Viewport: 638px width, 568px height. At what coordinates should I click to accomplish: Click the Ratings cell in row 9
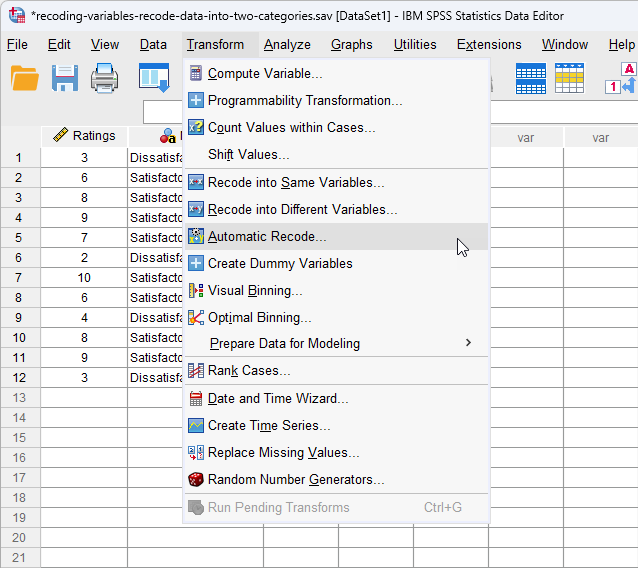point(84,318)
